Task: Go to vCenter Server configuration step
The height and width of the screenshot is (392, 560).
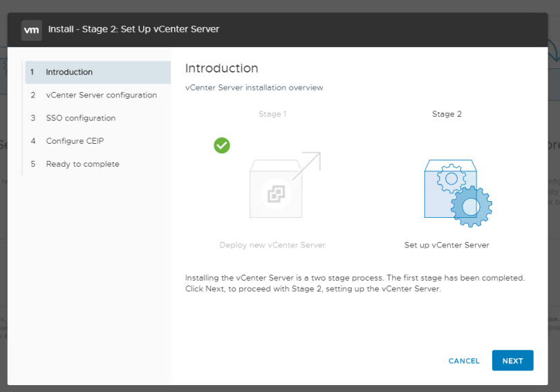Action: (101, 95)
